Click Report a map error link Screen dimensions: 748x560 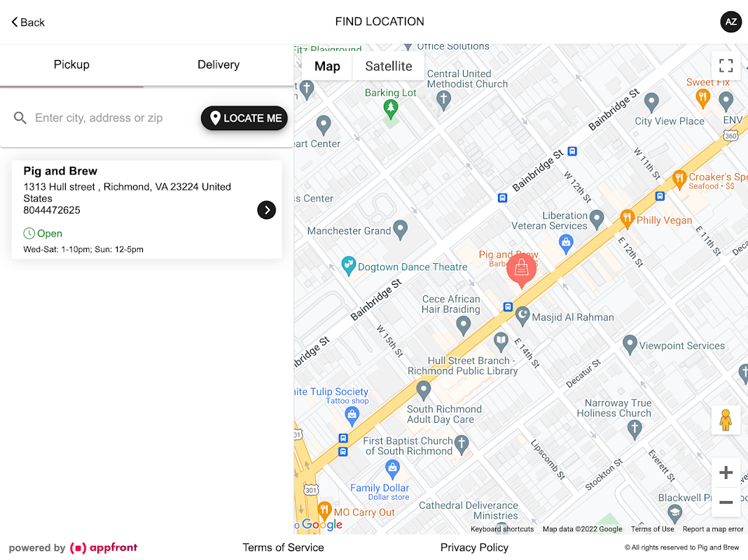pyautogui.click(x=713, y=529)
